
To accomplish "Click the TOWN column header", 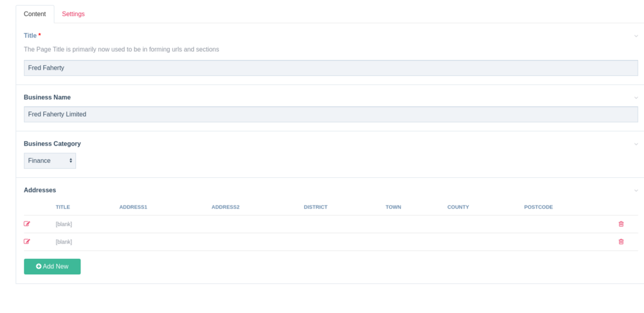I will tap(393, 207).
